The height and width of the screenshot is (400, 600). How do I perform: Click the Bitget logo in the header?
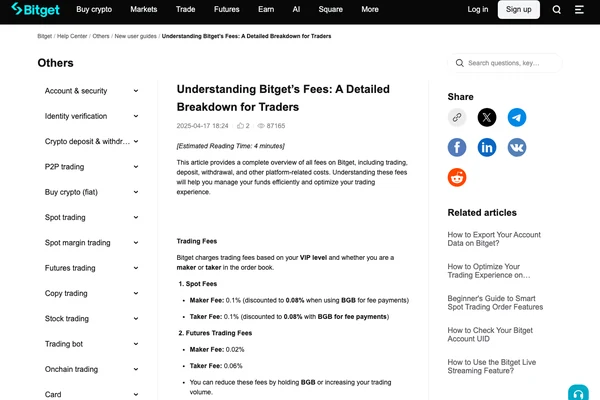point(35,9)
